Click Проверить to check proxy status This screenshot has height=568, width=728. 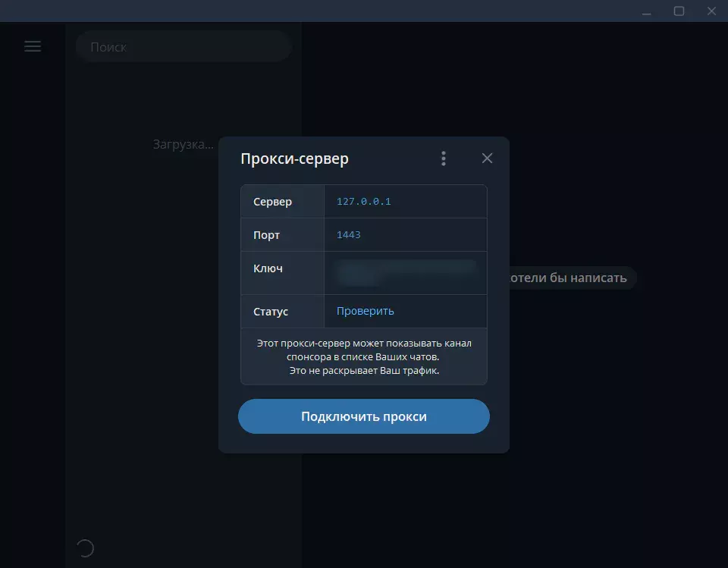[365, 311]
